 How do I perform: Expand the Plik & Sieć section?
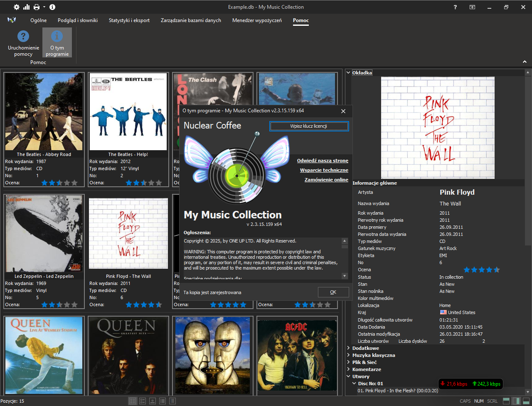(348, 362)
